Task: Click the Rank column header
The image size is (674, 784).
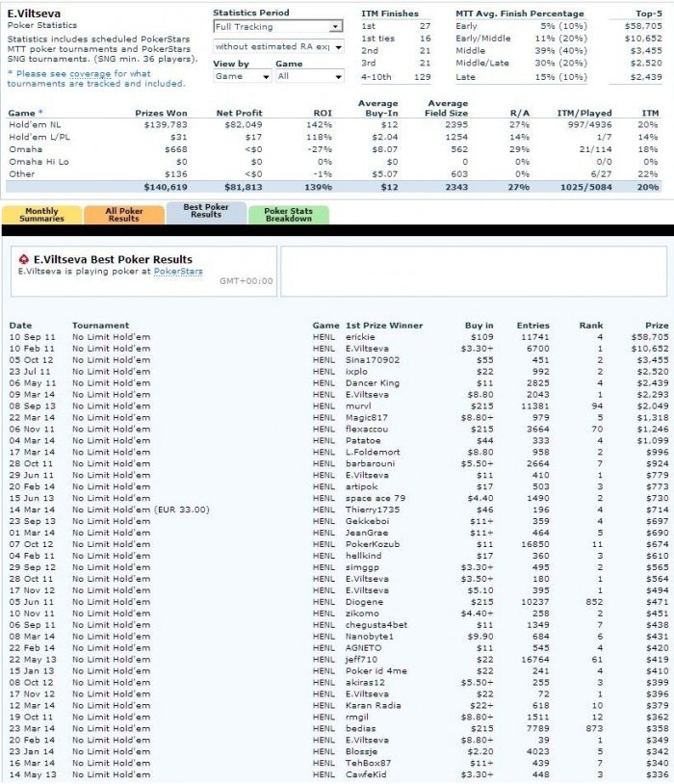Action: coord(591,326)
